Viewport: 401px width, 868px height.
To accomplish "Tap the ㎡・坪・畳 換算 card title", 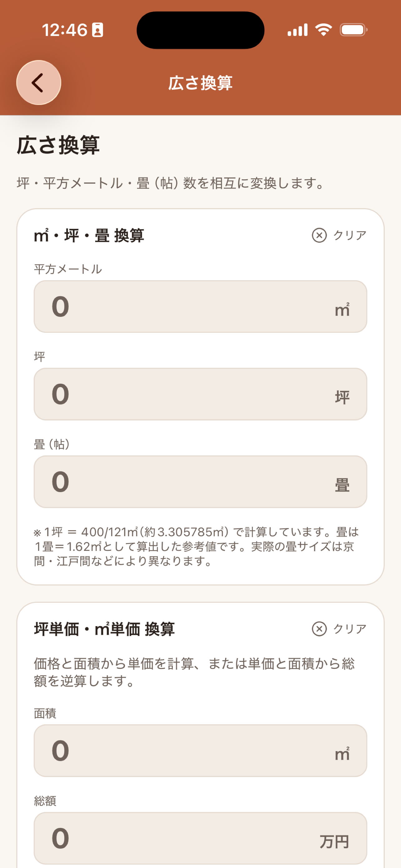I will pos(89,235).
